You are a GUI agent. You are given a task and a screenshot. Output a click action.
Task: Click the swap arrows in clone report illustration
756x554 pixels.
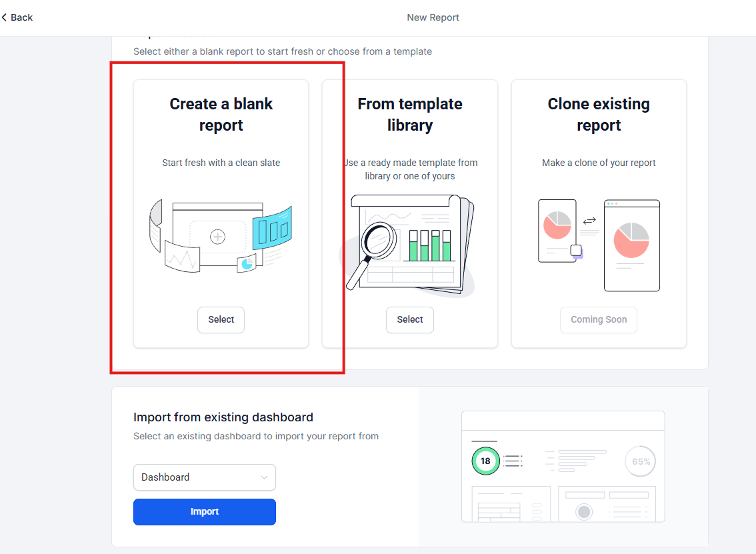click(589, 221)
